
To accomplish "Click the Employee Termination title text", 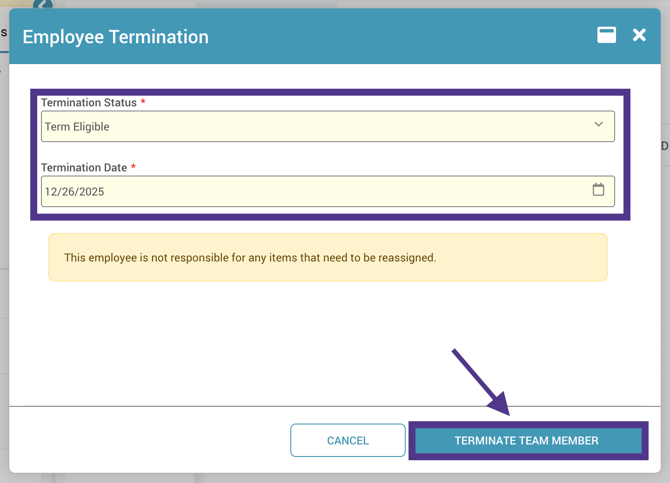I will (115, 37).
